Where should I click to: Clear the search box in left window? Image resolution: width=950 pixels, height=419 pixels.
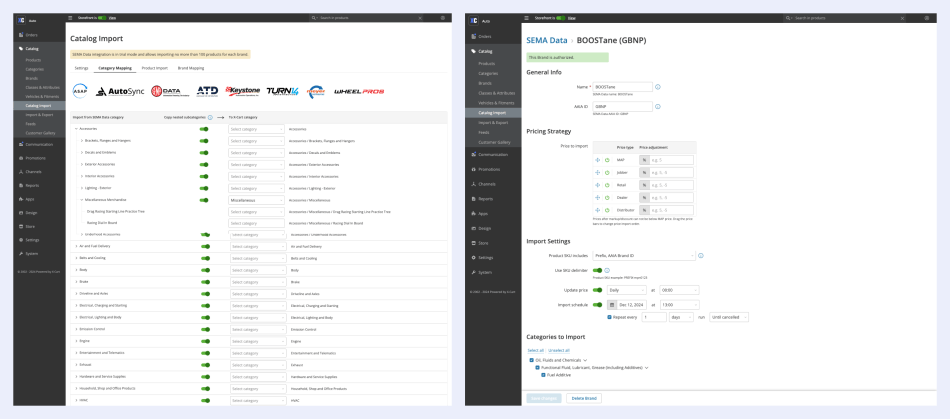pyautogui.click(x=420, y=18)
